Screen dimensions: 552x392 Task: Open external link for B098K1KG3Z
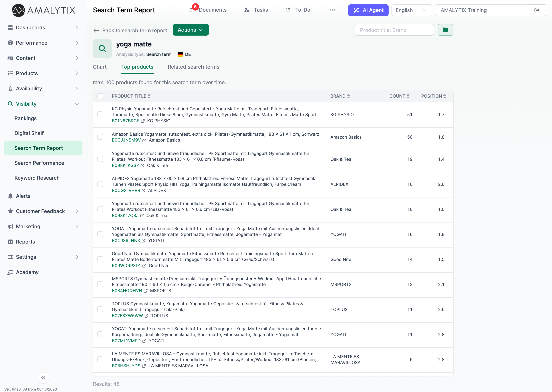point(143,166)
